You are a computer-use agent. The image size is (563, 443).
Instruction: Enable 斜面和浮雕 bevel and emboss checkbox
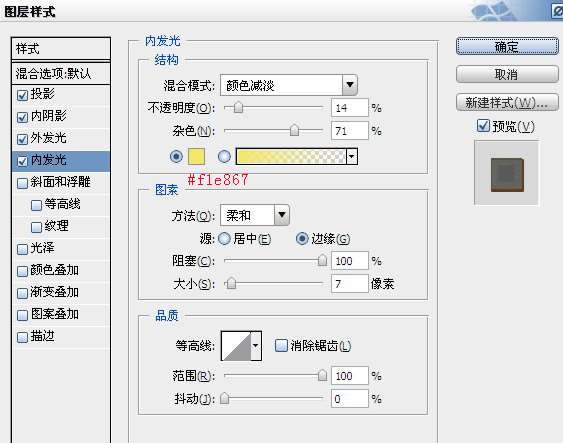(22, 183)
